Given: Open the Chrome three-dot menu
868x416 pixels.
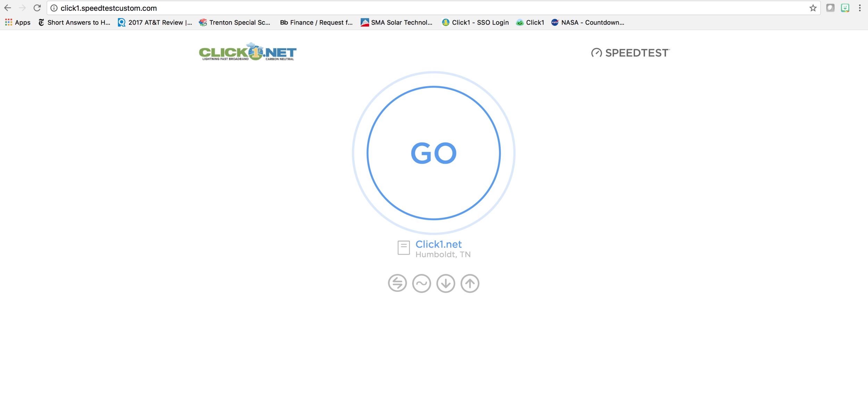Looking at the screenshot, I should coord(860,8).
